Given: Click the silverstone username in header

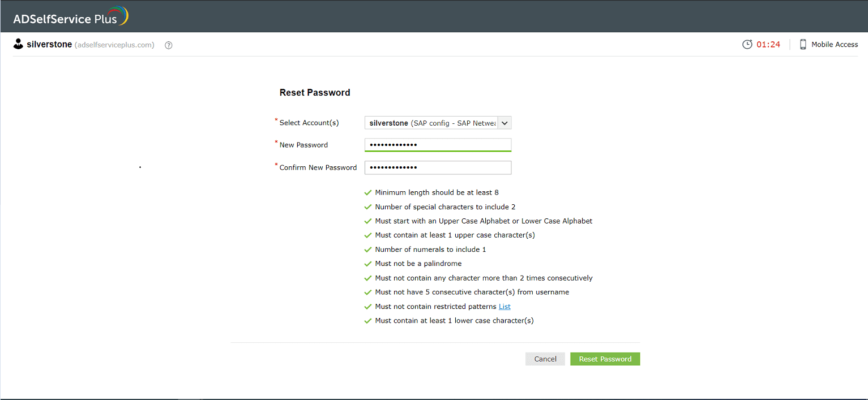Looking at the screenshot, I should pos(49,44).
